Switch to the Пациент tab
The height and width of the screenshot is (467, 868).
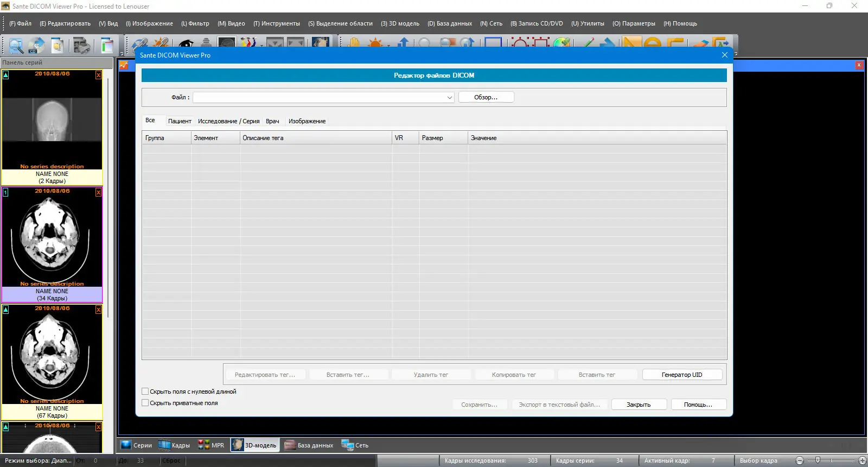point(180,121)
